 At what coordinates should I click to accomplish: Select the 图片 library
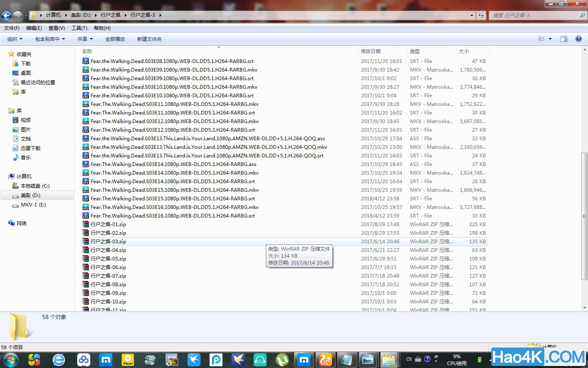26,129
